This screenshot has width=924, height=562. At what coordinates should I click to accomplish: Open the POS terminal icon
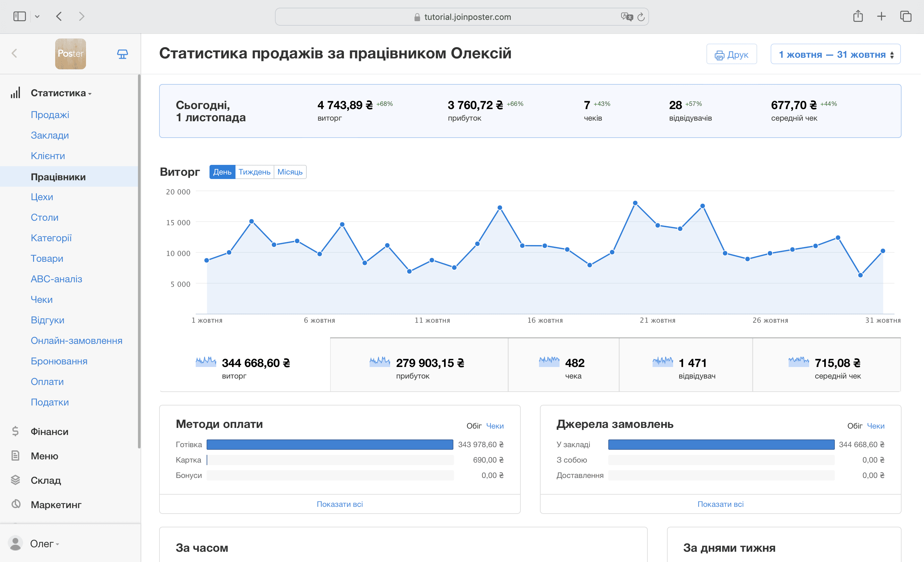[122, 54]
